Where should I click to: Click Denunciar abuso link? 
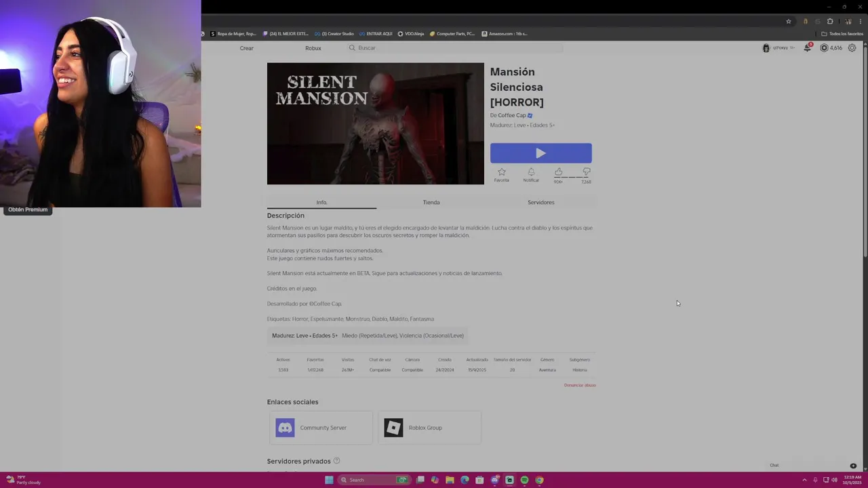point(580,385)
